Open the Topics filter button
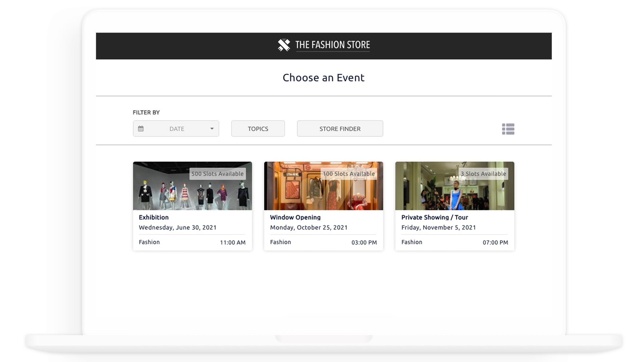 [x=258, y=129]
